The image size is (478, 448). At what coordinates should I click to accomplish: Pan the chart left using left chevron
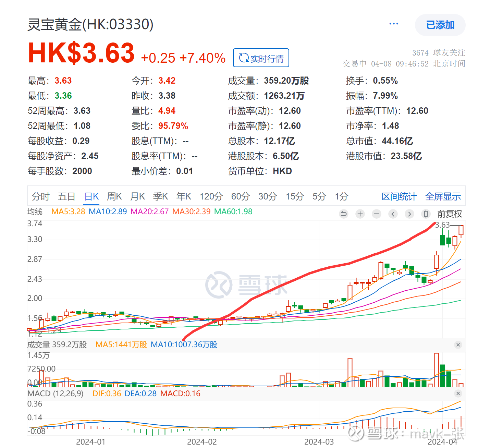393,214
